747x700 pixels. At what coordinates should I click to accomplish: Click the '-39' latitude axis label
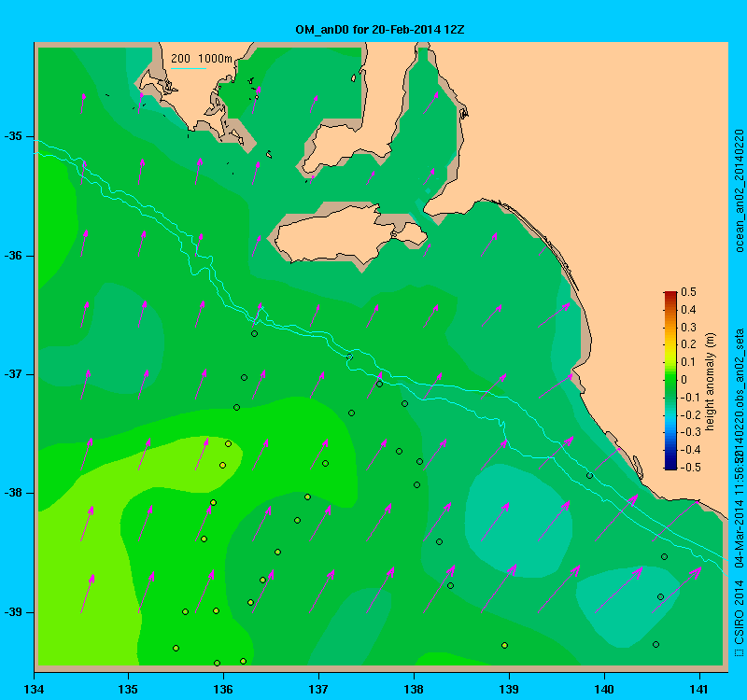(x=13, y=612)
